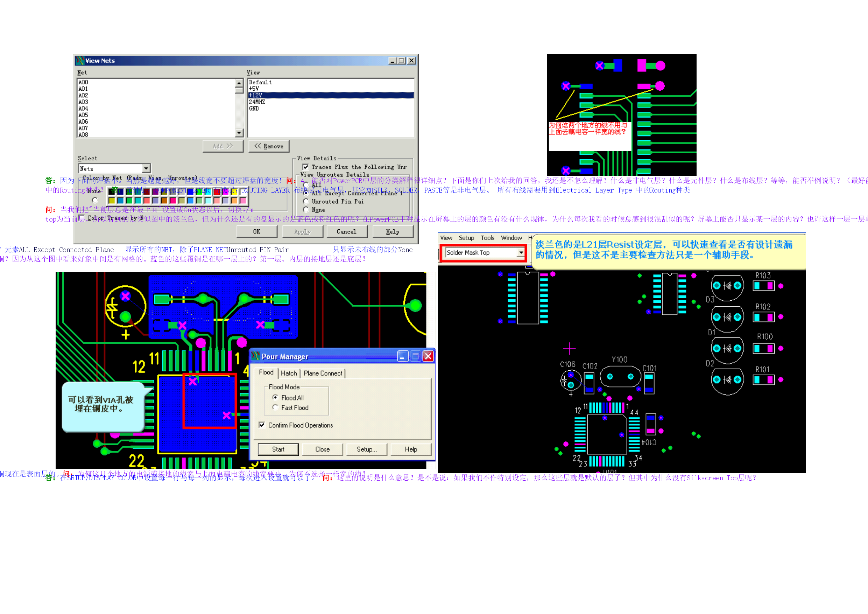
Task: Select net A05 in the Net list
Action: (156, 115)
